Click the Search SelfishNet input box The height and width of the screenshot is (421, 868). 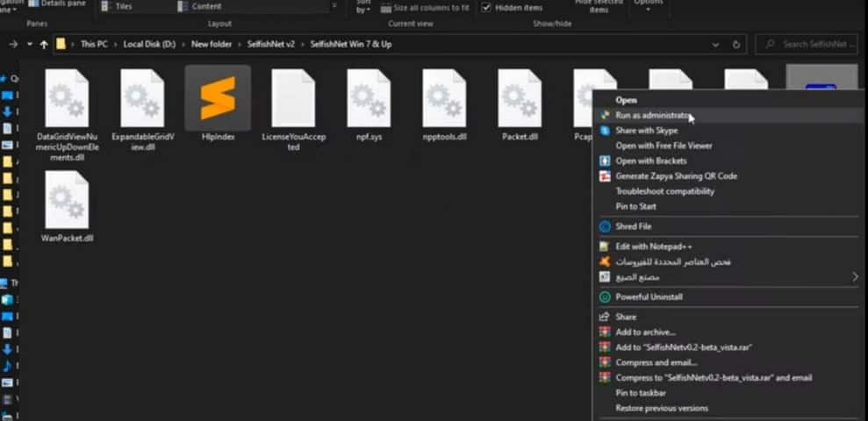click(x=816, y=44)
